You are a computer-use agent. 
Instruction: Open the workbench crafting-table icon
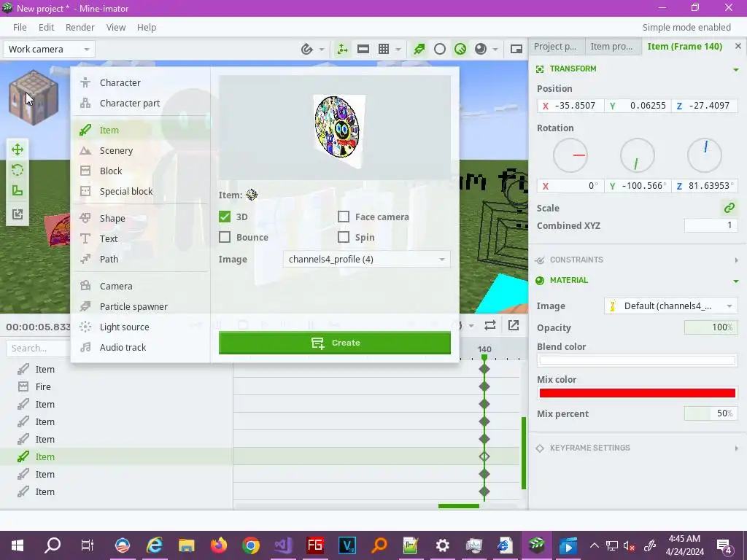click(x=34, y=97)
